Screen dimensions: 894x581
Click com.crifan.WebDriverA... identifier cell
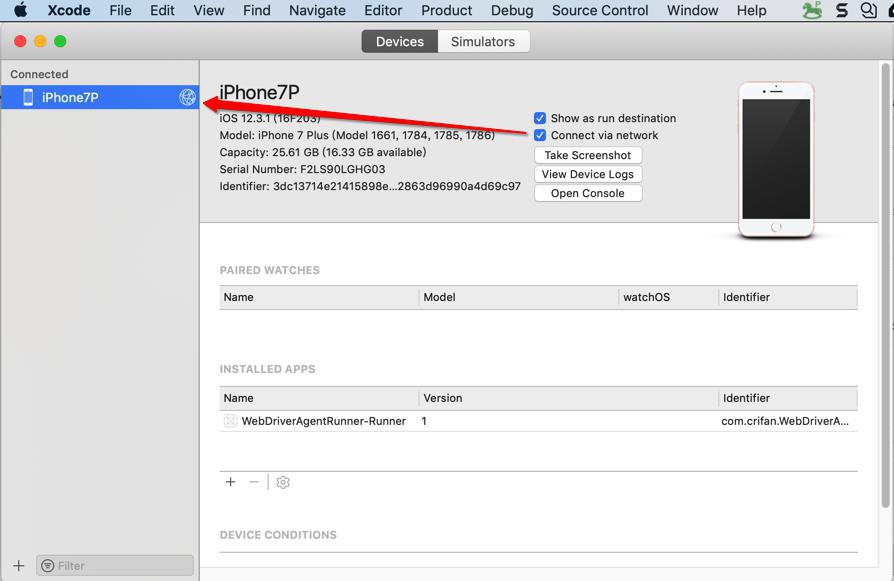tap(785, 421)
